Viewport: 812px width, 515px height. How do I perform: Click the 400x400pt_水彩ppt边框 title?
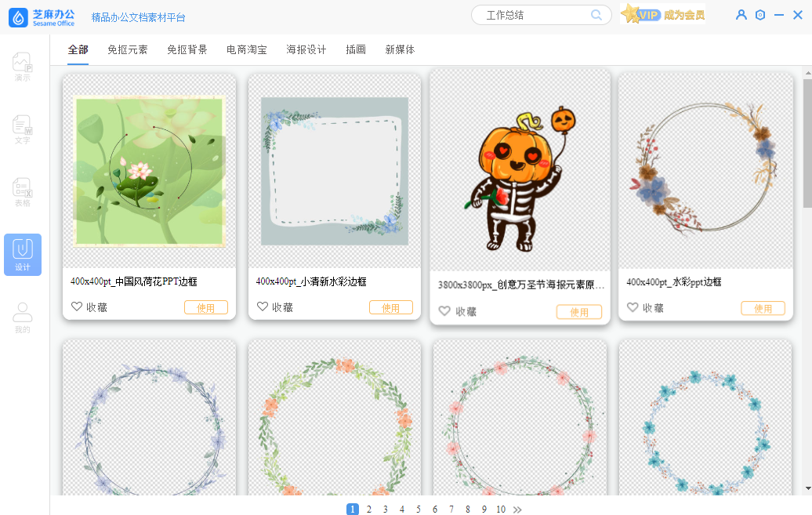pos(674,282)
